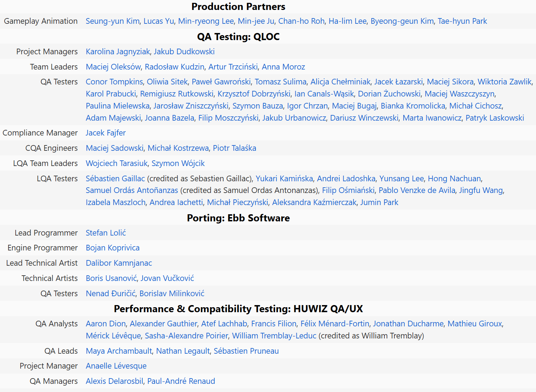Select the Paulina Mielewska link
Viewport: 536px width, 392px height.
(x=117, y=106)
